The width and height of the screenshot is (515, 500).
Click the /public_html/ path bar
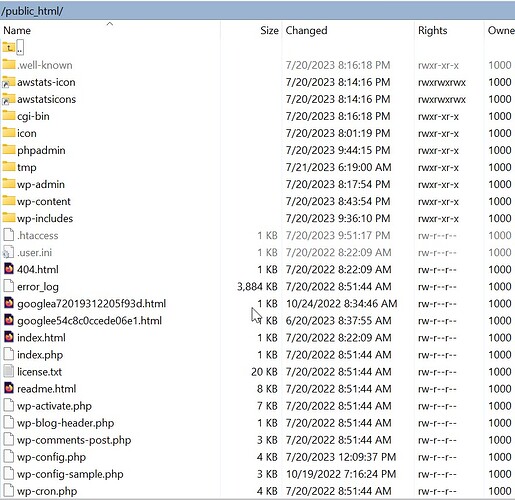[257, 11]
